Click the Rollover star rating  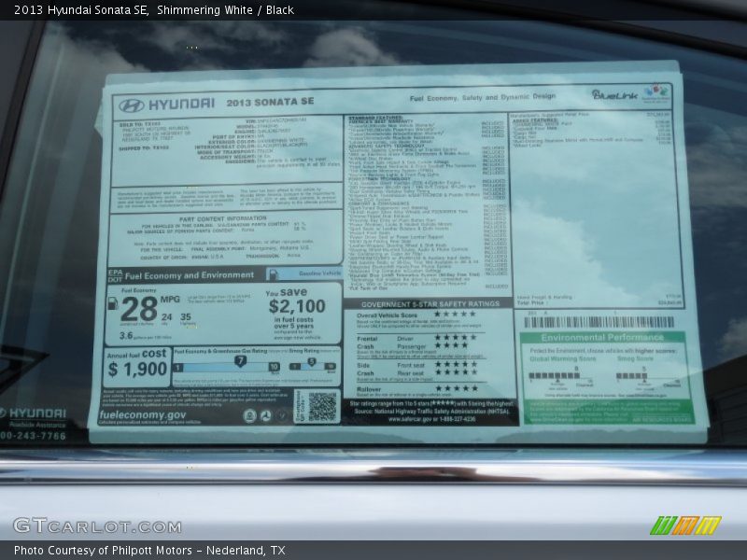[x=456, y=387]
